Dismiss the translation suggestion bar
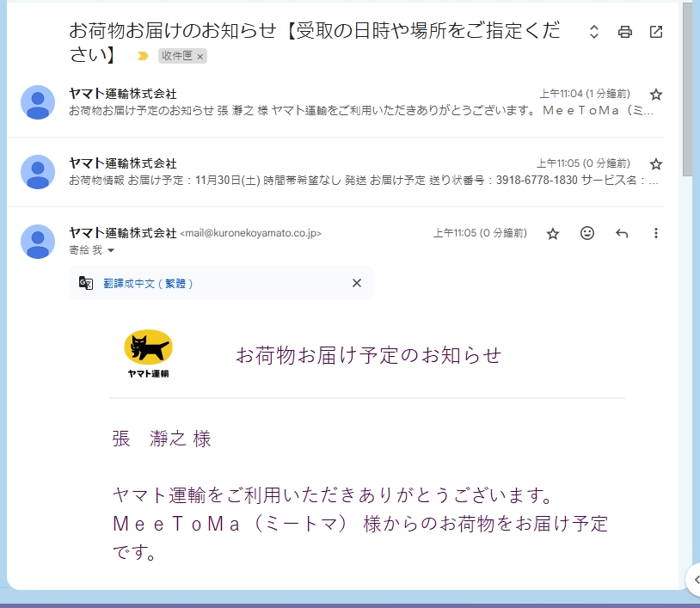 tap(357, 283)
